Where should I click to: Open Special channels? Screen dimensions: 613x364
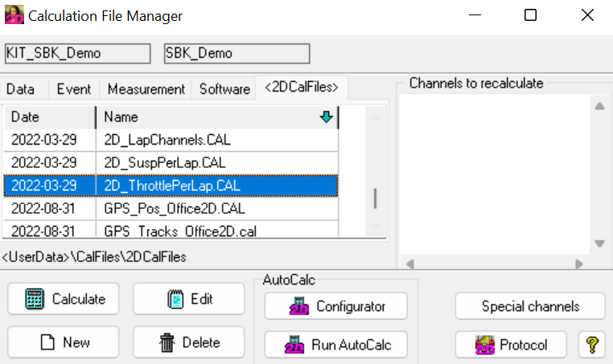[x=530, y=306]
